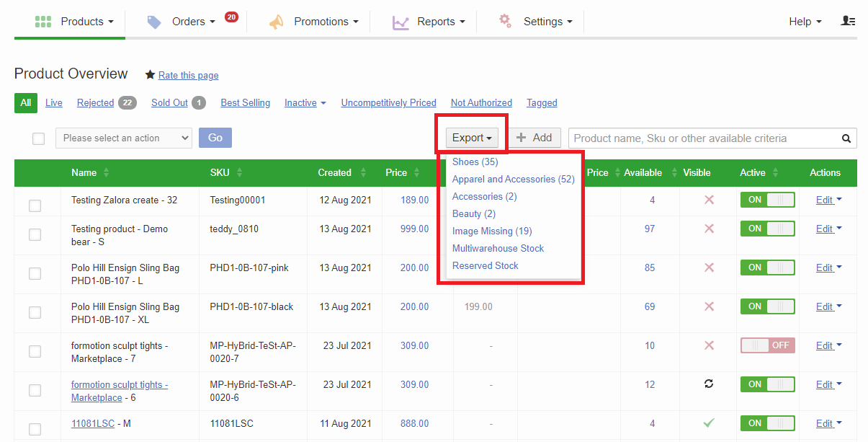
Task: Click the Add product button
Action: 534,138
